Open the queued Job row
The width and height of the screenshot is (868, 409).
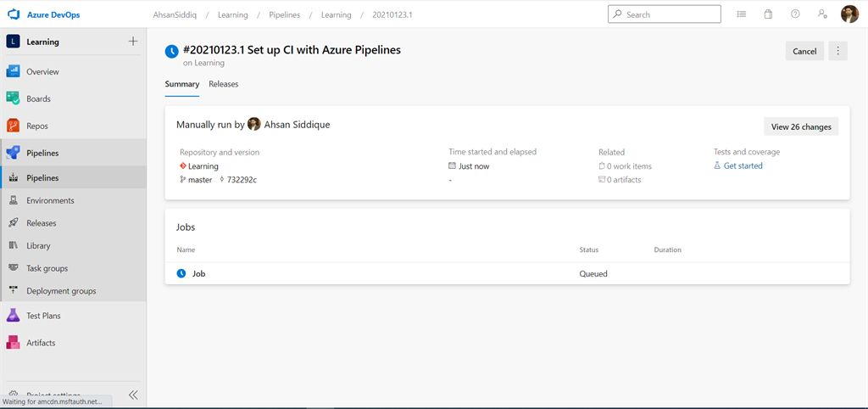pos(198,274)
